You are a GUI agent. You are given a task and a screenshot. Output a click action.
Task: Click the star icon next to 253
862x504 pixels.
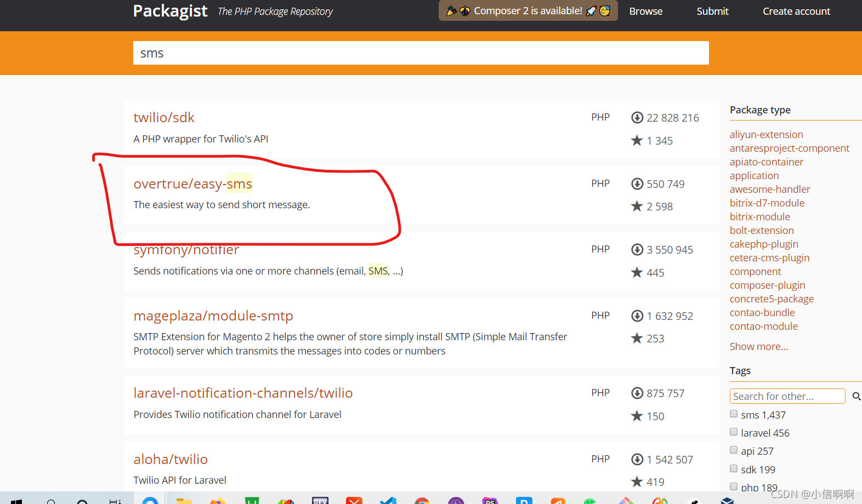(637, 338)
